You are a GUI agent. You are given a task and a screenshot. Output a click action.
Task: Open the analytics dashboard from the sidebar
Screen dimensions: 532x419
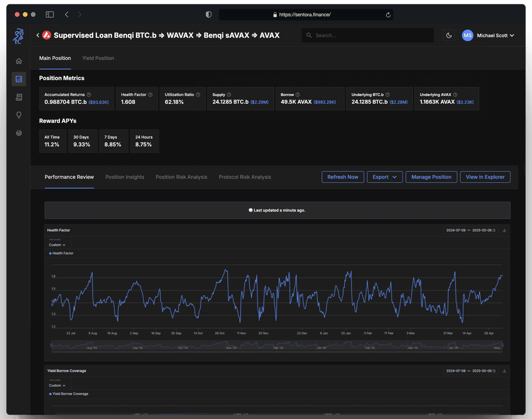coord(19,79)
